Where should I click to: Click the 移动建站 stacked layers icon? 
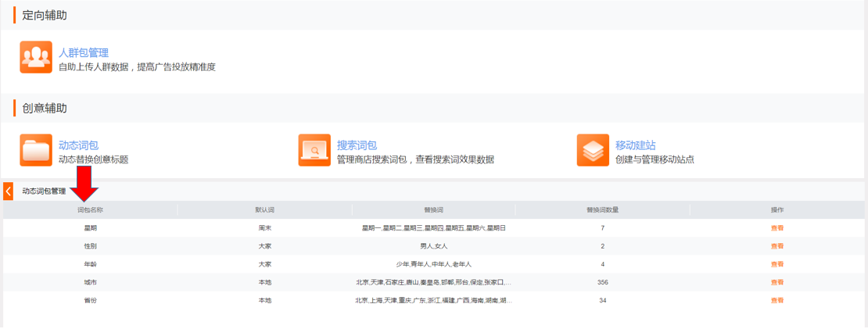pos(593,150)
